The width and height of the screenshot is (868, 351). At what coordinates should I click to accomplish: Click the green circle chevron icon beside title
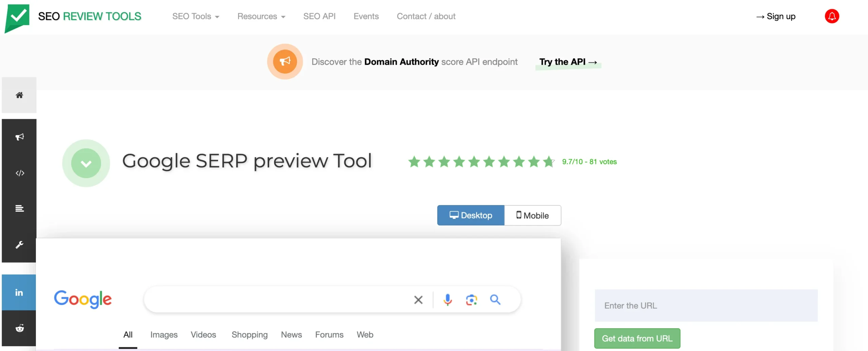[86, 163]
